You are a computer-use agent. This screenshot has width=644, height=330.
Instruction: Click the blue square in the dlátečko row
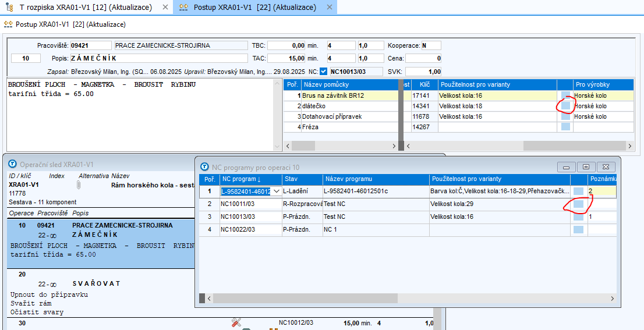coord(565,106)
